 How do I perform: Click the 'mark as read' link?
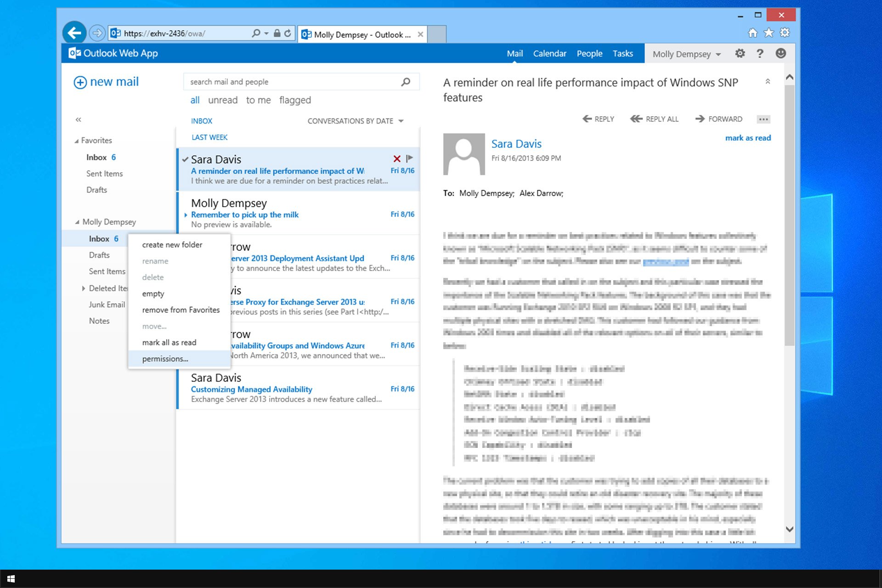pos(748,138)
